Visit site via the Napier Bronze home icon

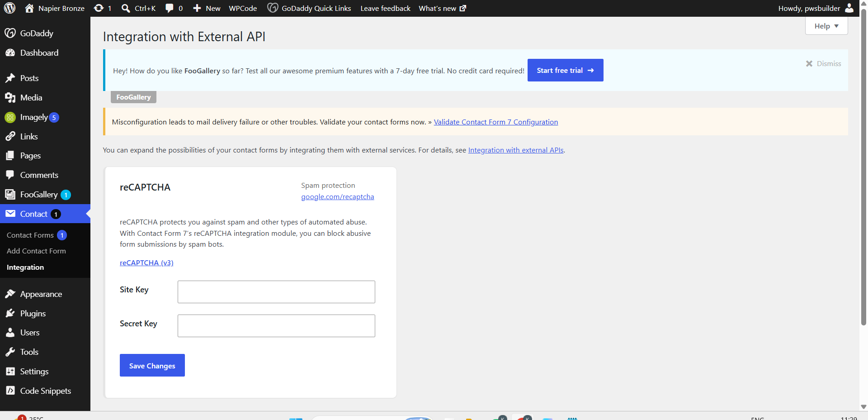click(29, 8)
